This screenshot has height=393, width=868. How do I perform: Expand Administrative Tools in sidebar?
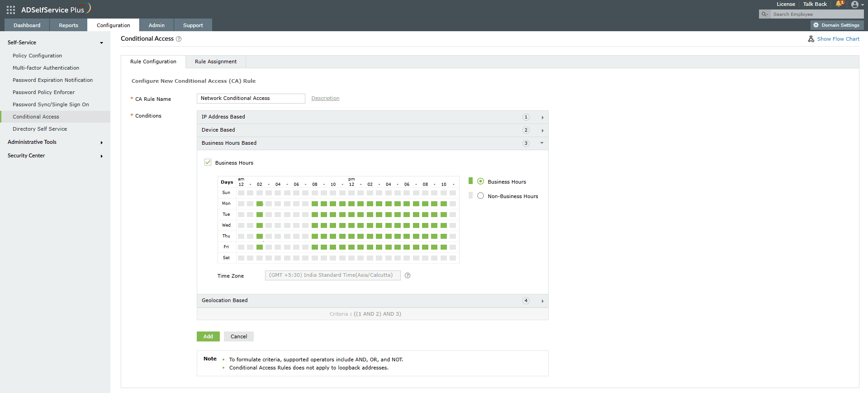(101, 142)
